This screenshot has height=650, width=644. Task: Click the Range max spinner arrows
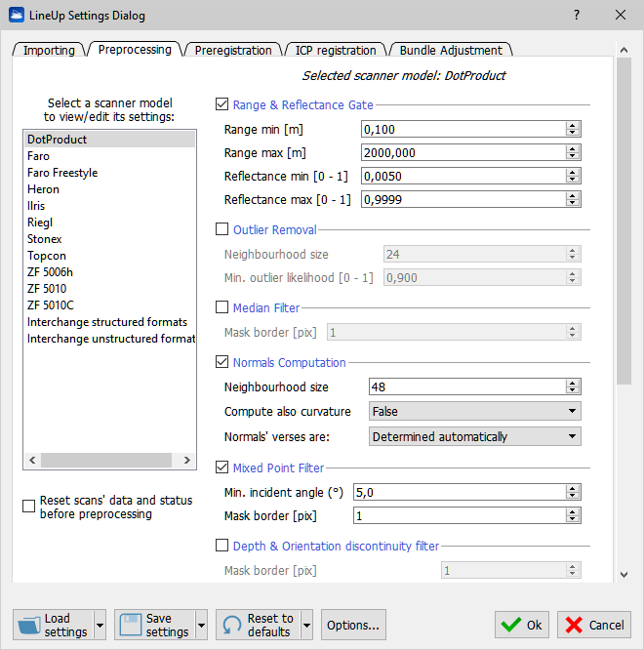click(573, 152)
